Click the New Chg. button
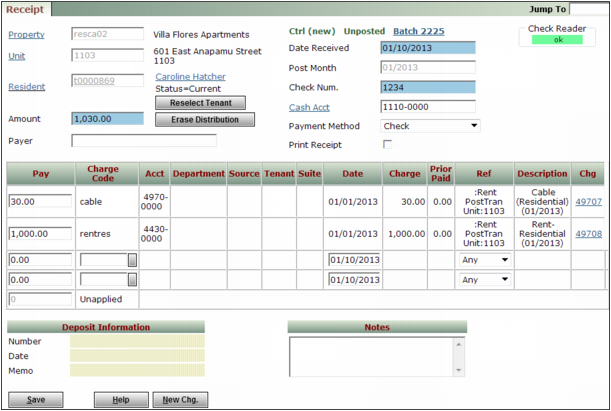Screen dimensions: 611x411 click(x=181, y=400)
